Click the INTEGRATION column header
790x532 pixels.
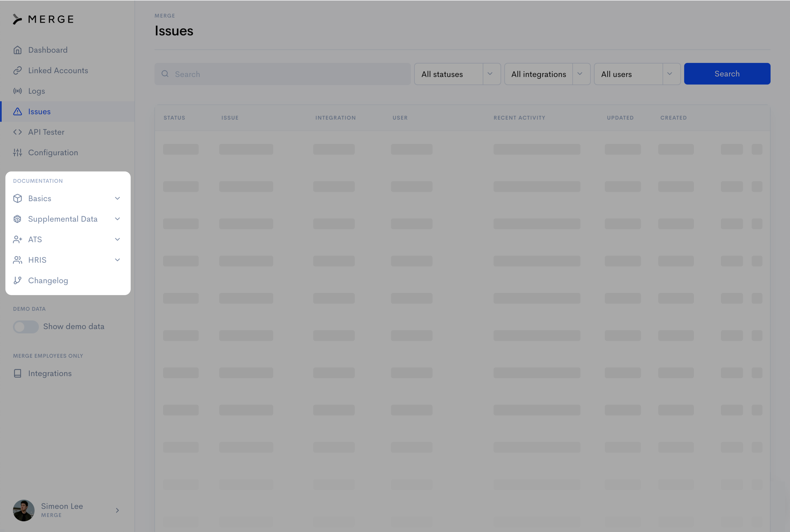(336, 118)
